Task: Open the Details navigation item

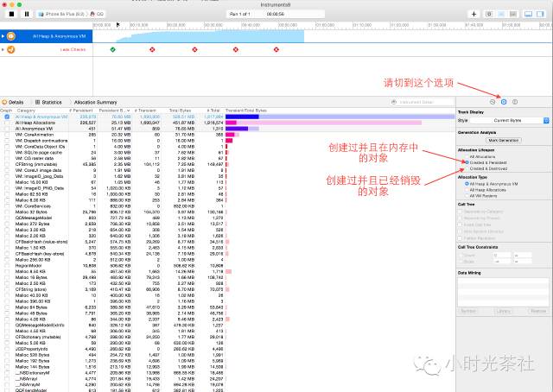Action: click(x=13, y=102)
